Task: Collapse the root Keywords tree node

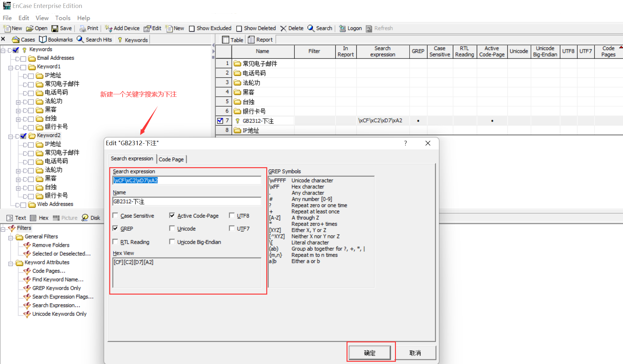Action: (x=3, y=50)
